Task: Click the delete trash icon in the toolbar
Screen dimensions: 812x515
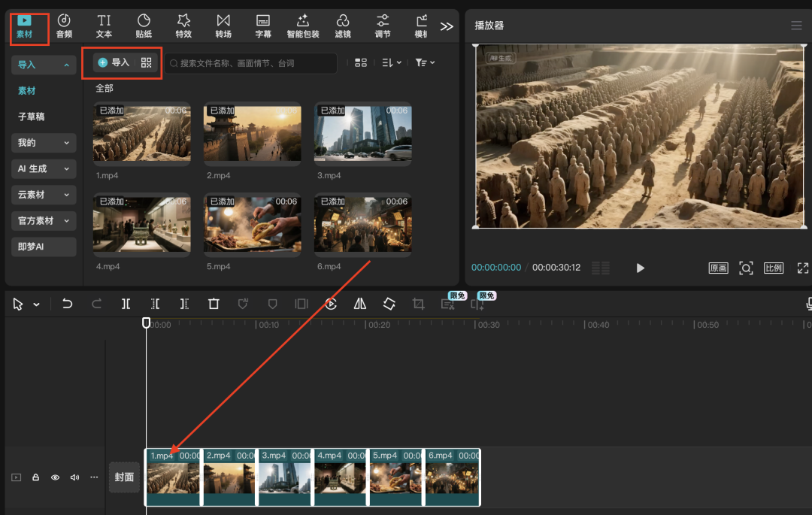Action: (214, 304)
